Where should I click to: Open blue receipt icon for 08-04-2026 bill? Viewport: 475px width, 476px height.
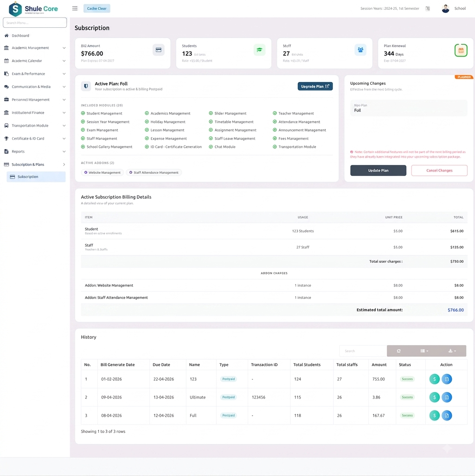coord(447,416)
